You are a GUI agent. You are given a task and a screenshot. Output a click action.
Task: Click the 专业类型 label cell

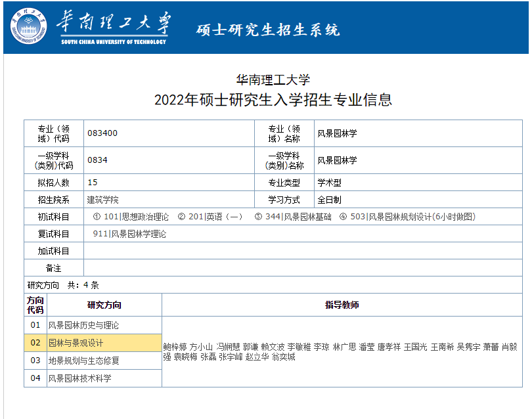[284, 183]
